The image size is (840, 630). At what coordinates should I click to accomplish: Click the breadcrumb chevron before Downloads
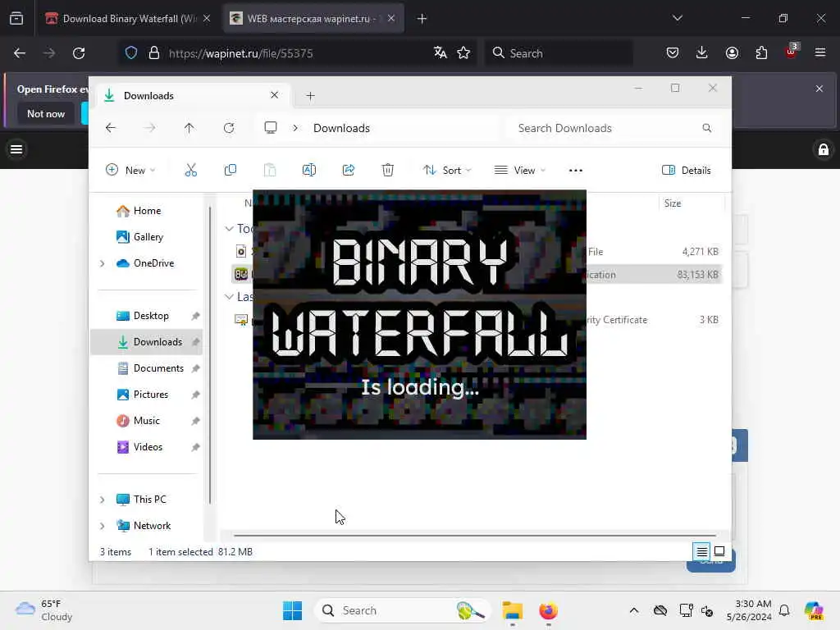point(295,128)
